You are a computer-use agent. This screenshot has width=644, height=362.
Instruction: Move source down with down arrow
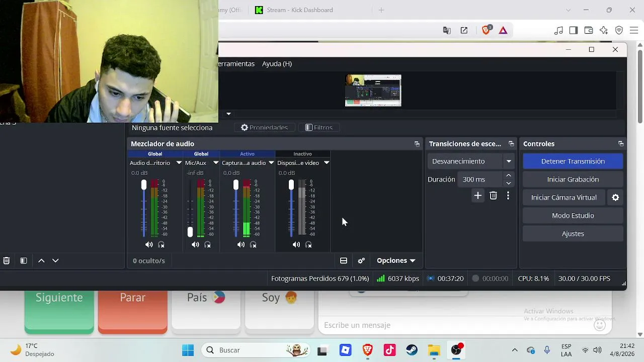[x=55, y=260]
